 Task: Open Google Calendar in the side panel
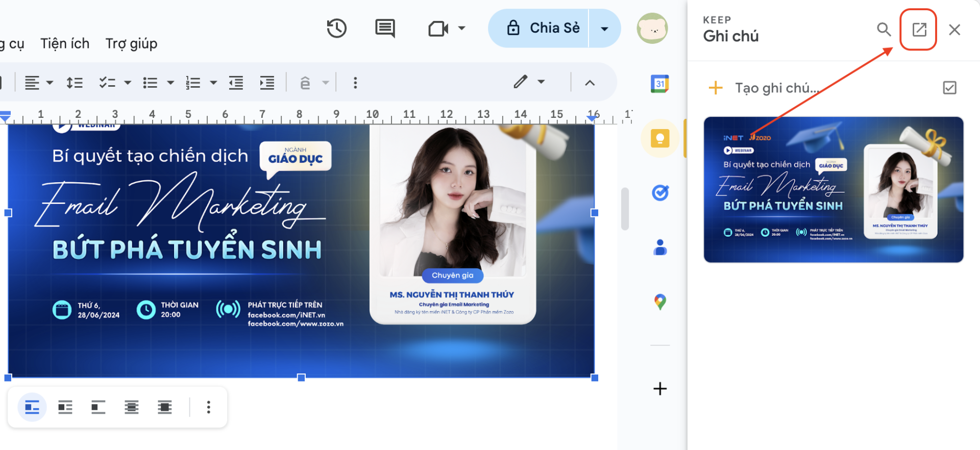pyautogui.click(x=660, y=84)
